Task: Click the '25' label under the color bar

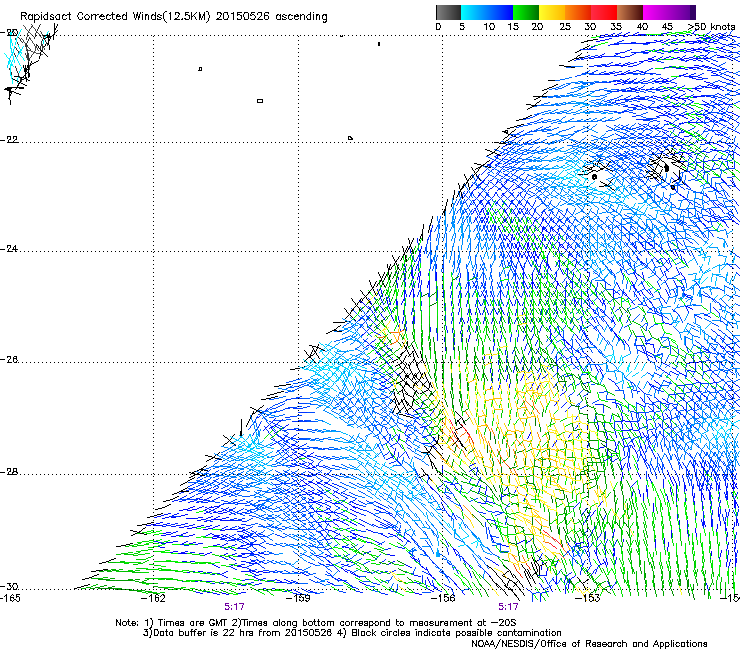Action: coord(565,26)
